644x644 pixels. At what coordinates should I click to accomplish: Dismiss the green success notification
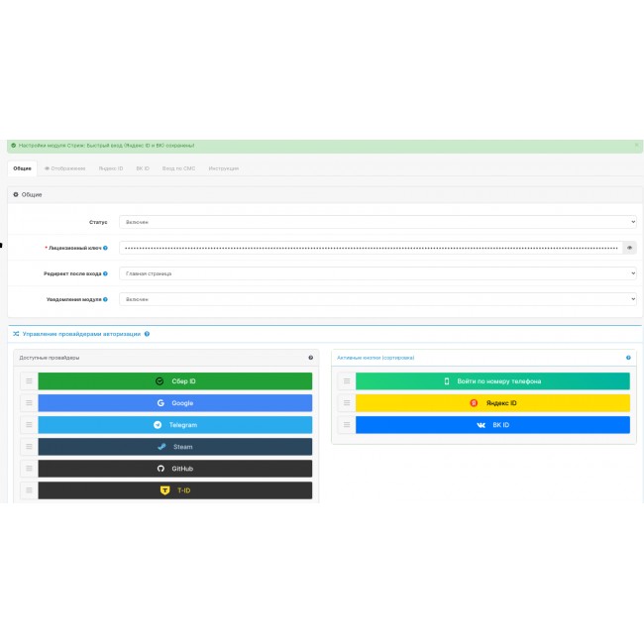(636, 146)
